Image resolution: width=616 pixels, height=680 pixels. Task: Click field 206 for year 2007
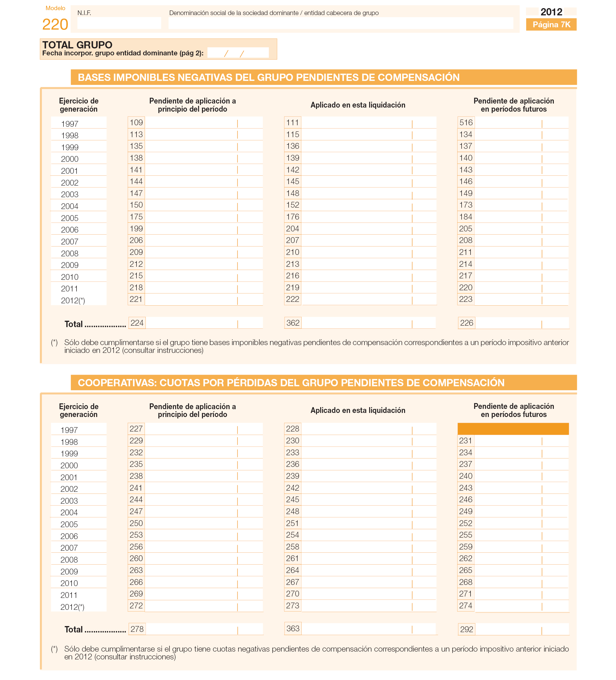tap(203, 240)
